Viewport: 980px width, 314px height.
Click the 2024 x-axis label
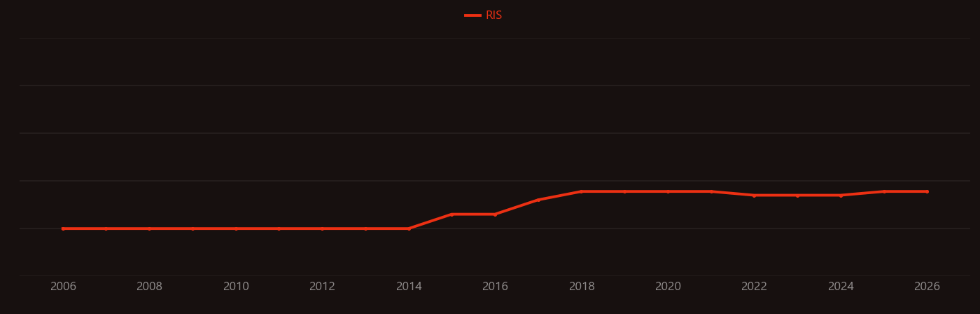pyautogui.click(x=841, y=287)
